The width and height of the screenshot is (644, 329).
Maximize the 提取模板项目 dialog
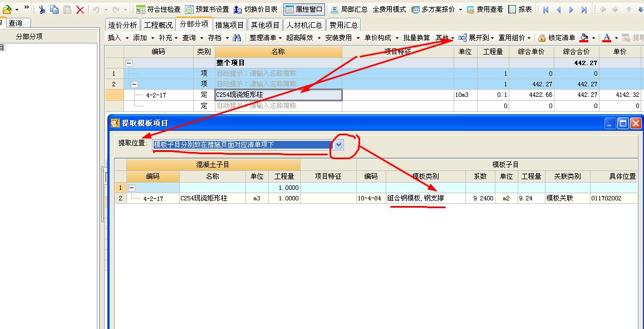click(623, 123)
